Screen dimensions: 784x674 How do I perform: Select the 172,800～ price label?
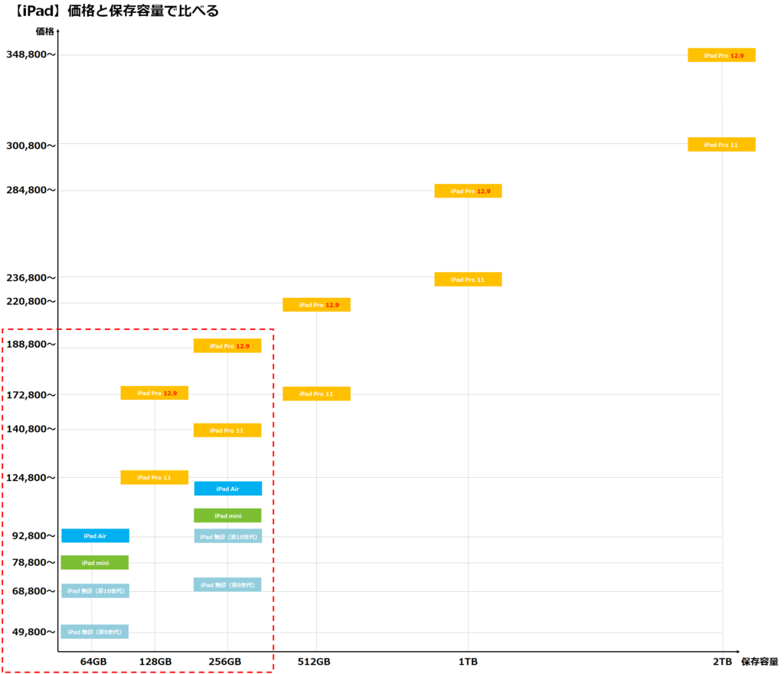tap(31, 395)
